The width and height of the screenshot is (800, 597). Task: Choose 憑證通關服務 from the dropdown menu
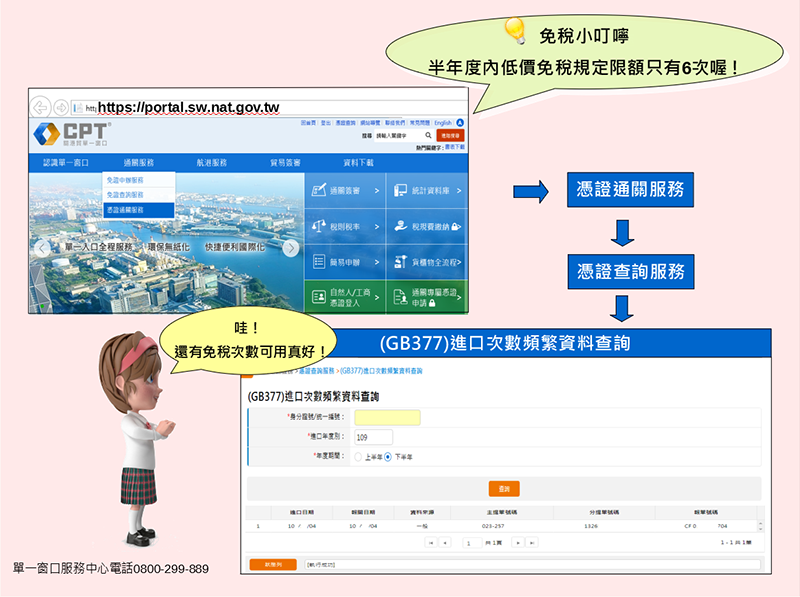tap(125, 210)
